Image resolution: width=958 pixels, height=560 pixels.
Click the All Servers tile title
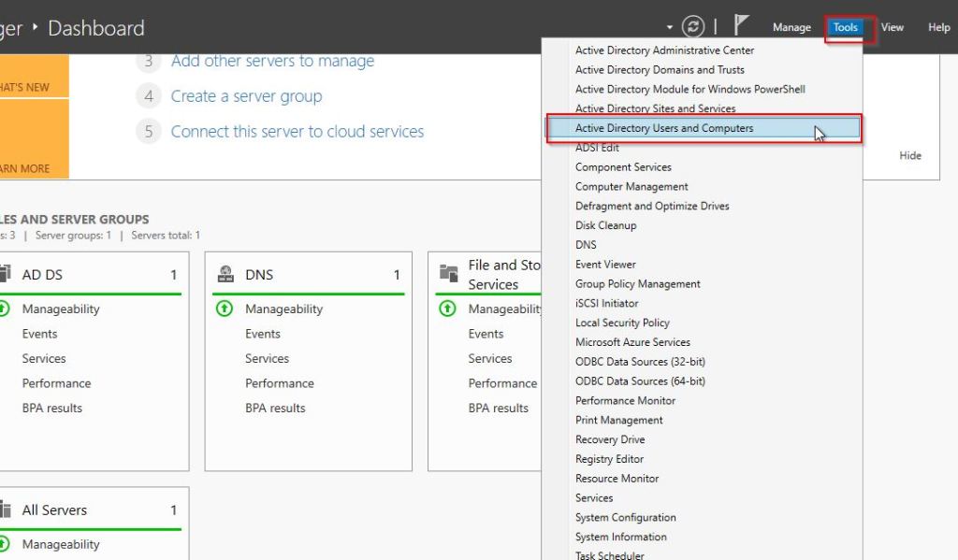click(54, 510)
